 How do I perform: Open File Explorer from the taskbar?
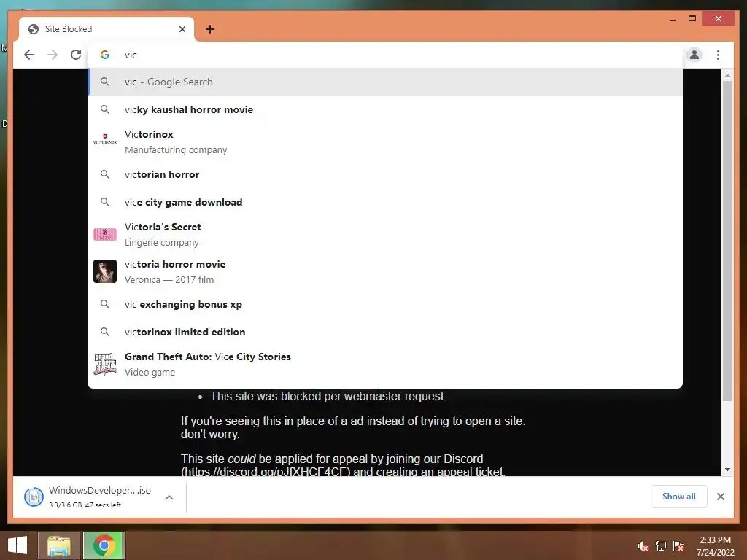click(x=59, y=545)
